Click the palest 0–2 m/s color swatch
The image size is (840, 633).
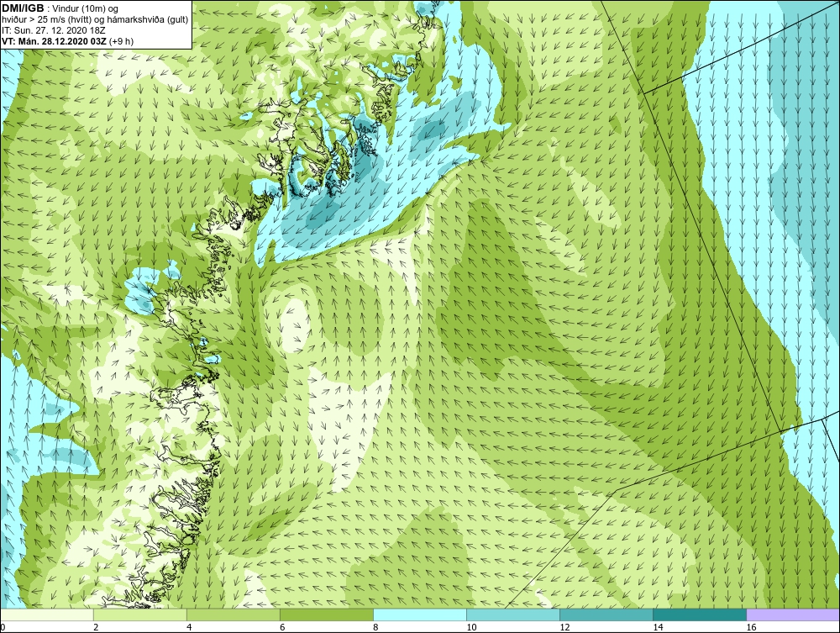[x=46, y=615]
